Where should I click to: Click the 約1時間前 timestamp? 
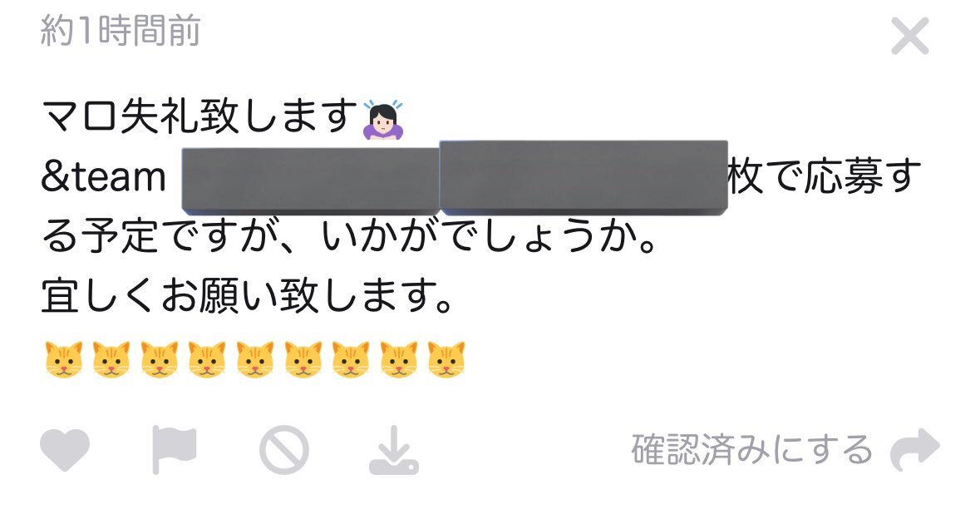(120, 31)
